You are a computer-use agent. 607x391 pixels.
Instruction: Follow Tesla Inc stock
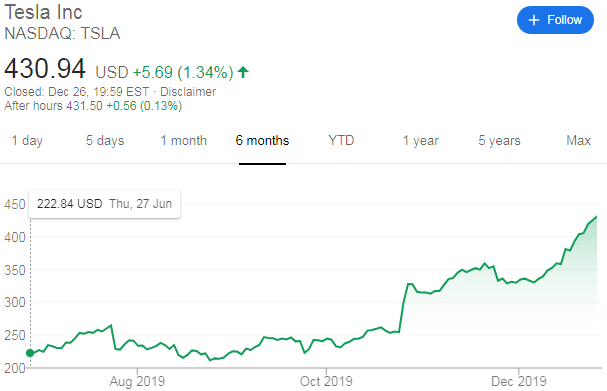[x=555, y=20]
